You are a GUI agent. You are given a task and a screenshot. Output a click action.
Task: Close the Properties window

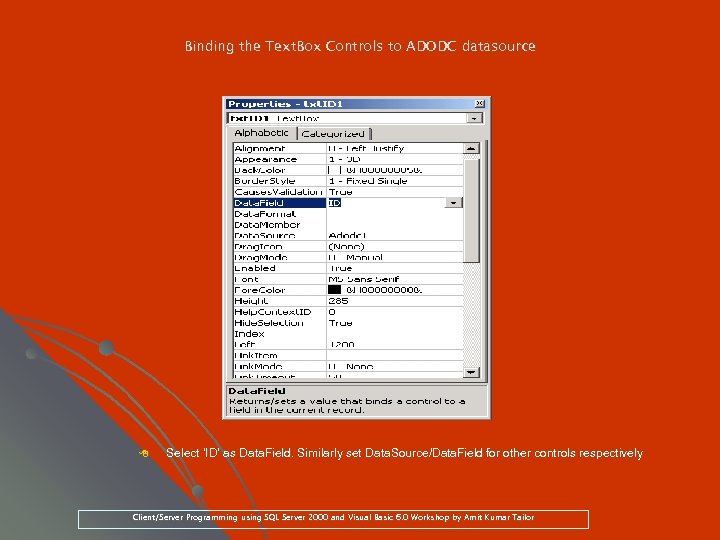(x=479, y=104)
